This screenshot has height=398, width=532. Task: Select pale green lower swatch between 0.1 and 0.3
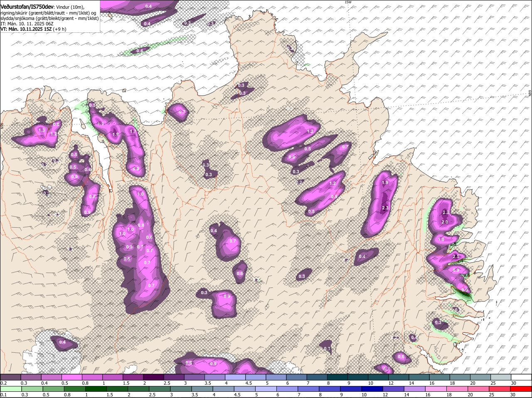(x=10, y=389)
